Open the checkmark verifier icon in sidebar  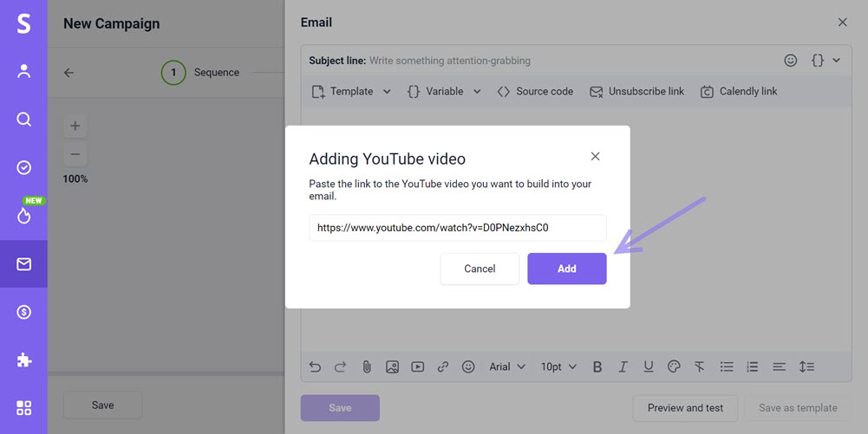pyautogui.click(x=23, y=167)
